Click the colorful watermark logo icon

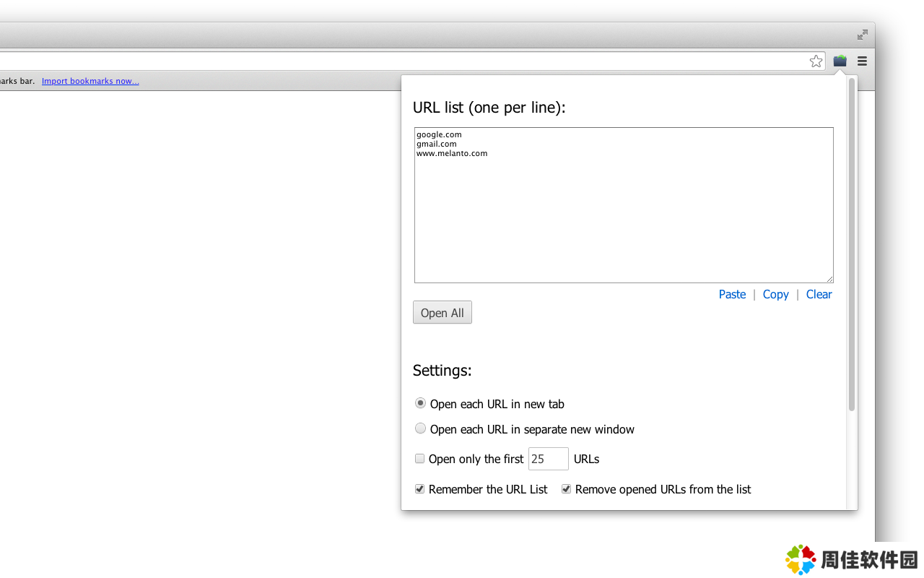point(801,560)
